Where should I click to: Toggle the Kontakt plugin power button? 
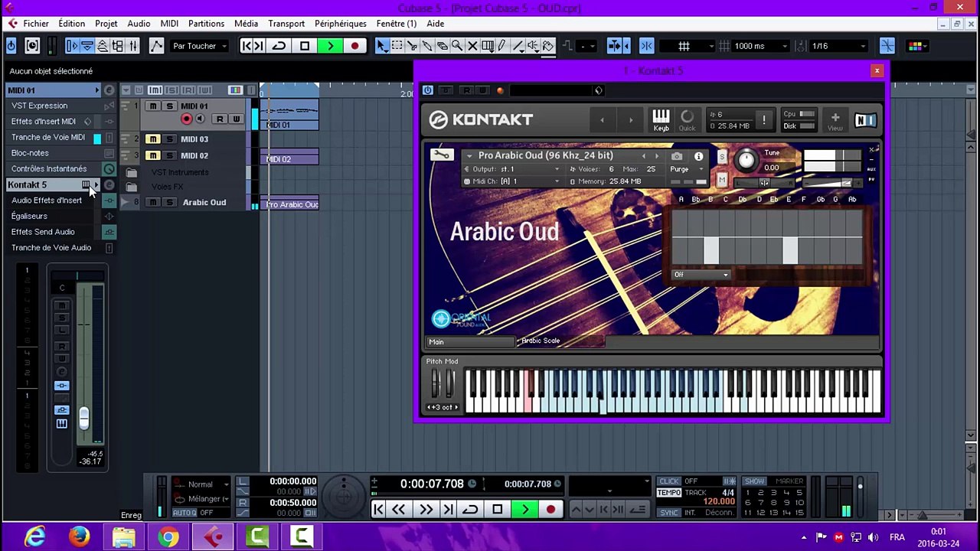point(427,90)
